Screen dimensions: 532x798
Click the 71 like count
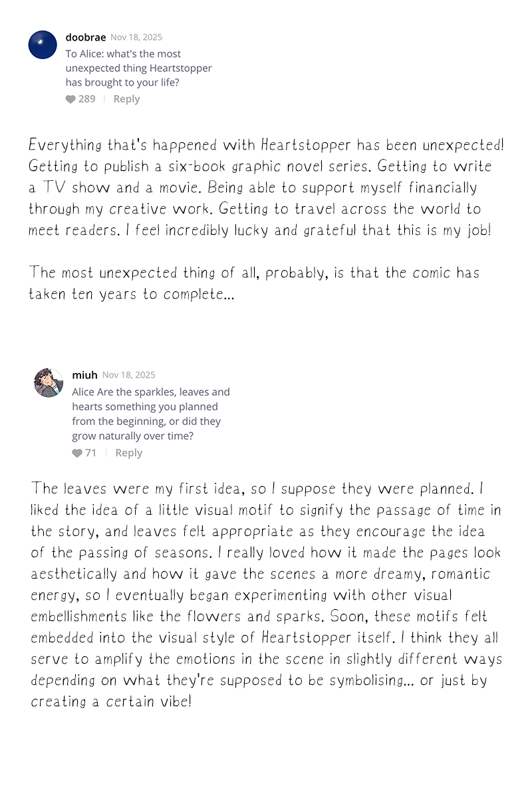[91, 454]
